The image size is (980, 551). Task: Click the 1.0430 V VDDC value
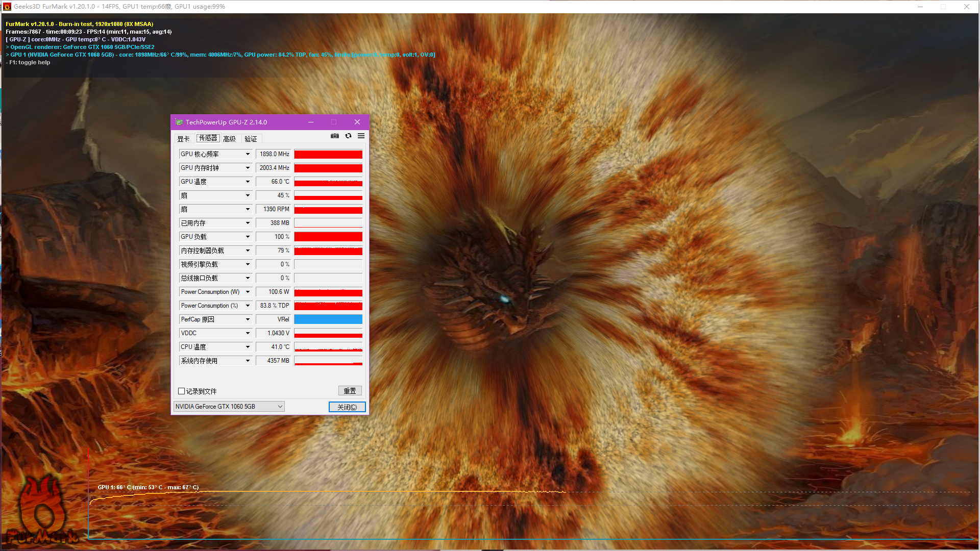pos(274,333)
